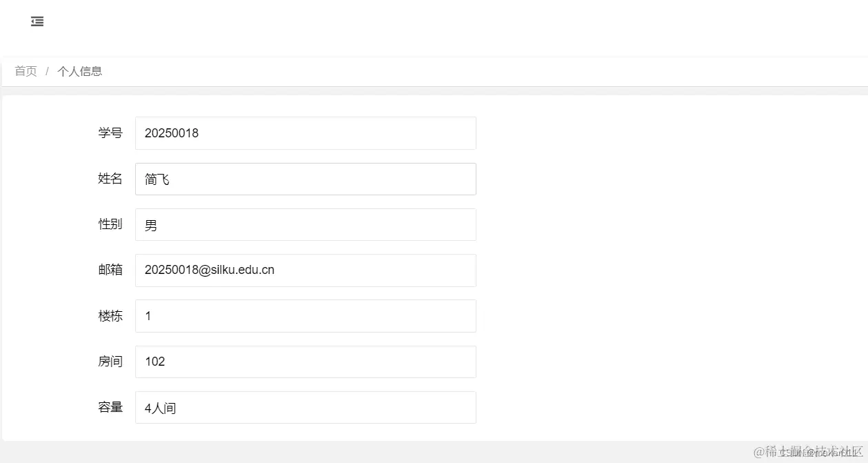
Task: Click the 邮箱 field with 20250018@silku.edu.cn
Action: tap(305, 270)
